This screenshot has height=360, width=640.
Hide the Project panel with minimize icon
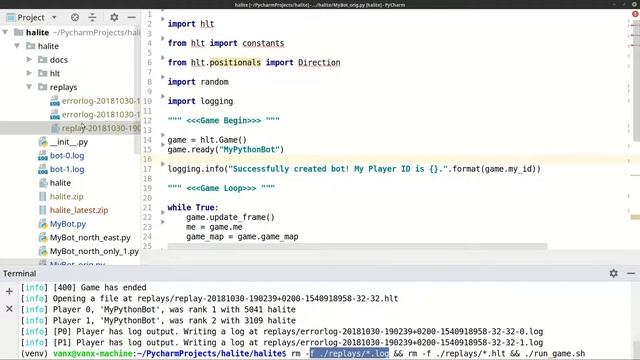[x=131, y=17]
